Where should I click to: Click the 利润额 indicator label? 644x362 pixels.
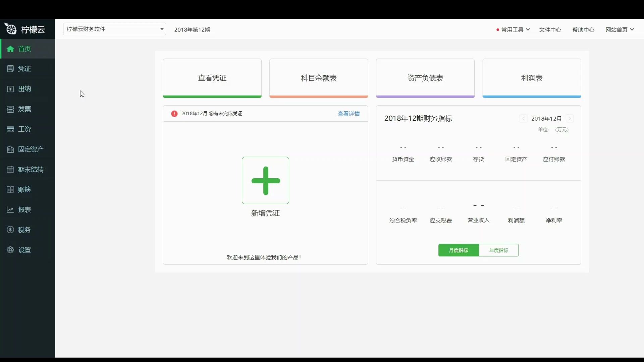(x=516, y=221)
